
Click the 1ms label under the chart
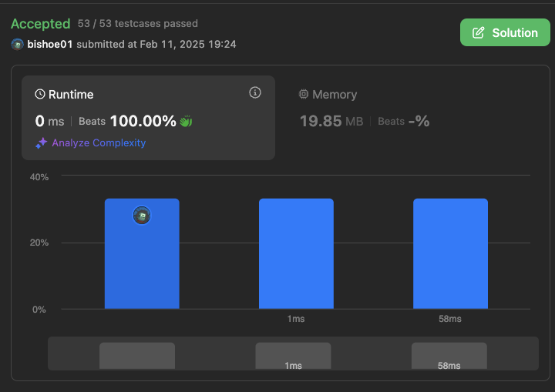[x=296, y=319]
